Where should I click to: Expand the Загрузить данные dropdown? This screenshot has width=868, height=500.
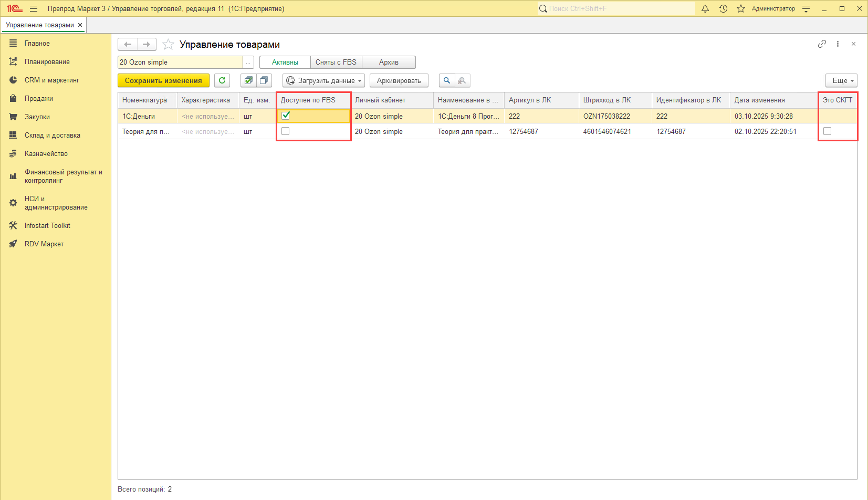[325, 80]
